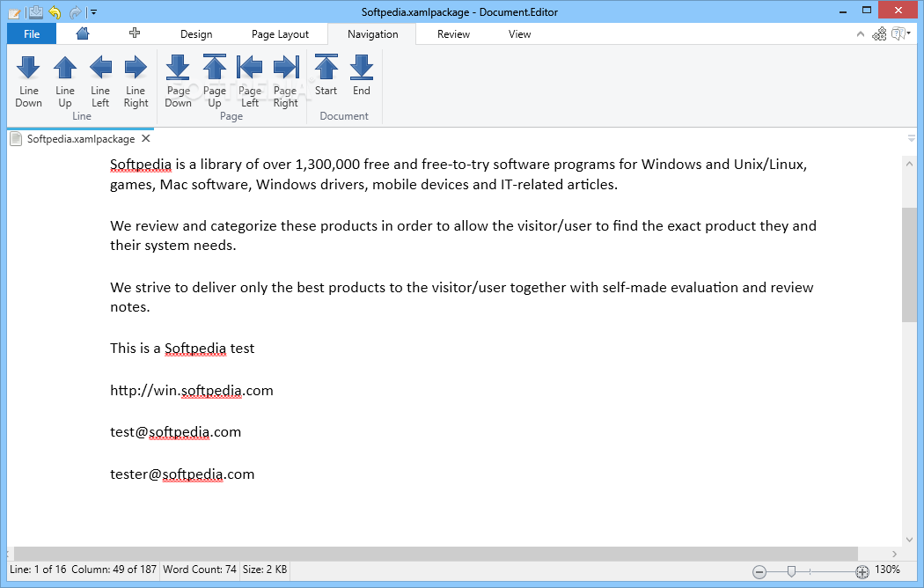Open the File menu

tap(32, 34)
